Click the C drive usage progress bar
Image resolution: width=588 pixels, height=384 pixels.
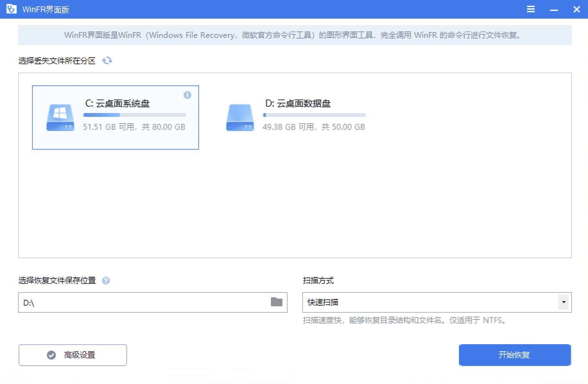click(x=135, y=115)
